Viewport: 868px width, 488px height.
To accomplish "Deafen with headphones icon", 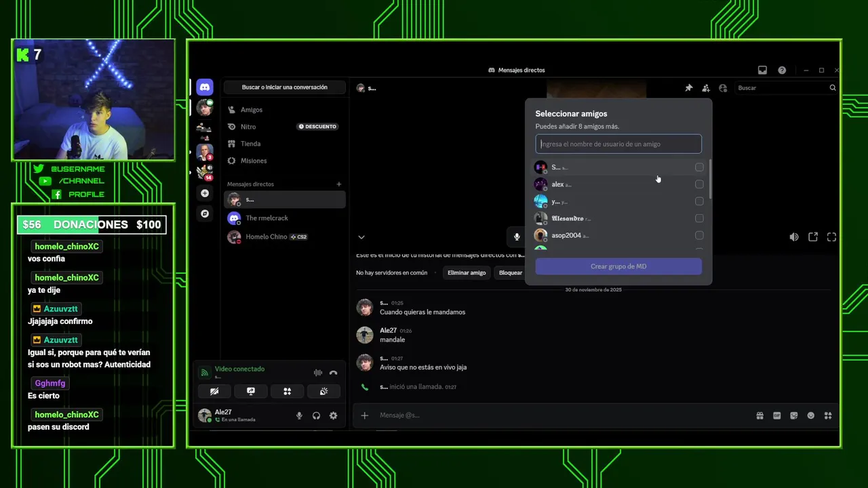I will click(x=316, y=416).
